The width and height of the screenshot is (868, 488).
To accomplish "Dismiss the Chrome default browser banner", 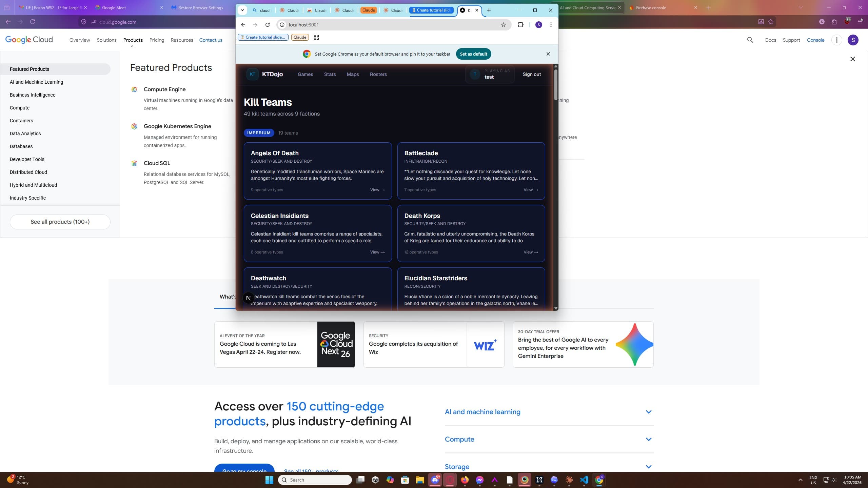I will (548, 54).
